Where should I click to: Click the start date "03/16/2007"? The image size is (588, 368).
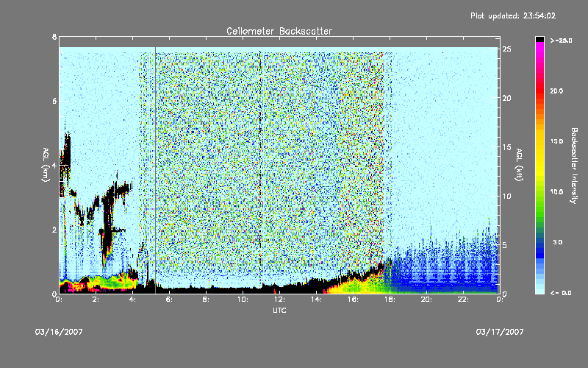tap(59, 332)
